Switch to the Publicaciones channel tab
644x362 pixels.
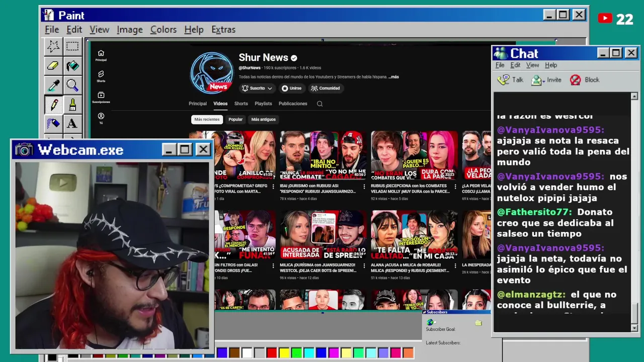(x=293, y=104)
